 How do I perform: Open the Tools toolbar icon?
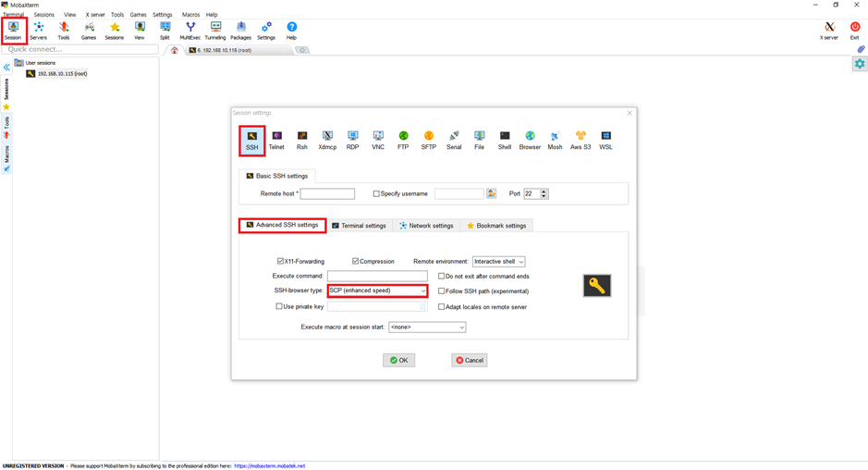[x=64, y=31]
